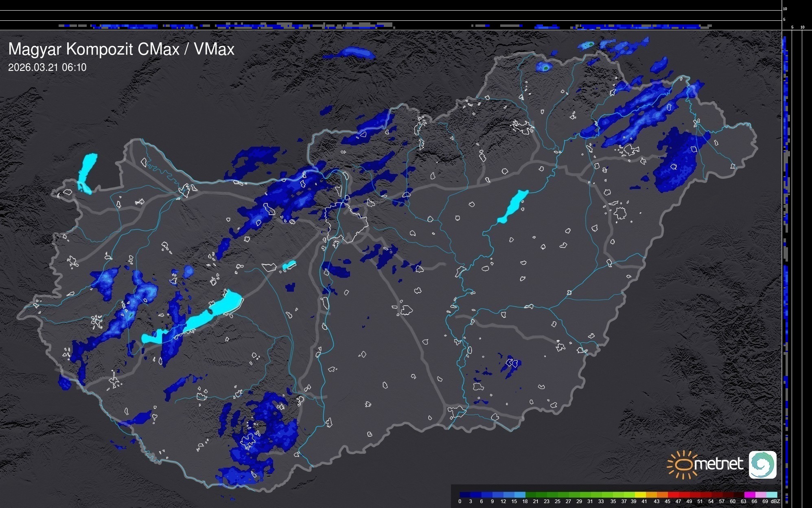The width and height of the screenshot is (812, 508).
Task: Click the dark green 18 dBZ legend swatch
Action: tap(530, 495)
